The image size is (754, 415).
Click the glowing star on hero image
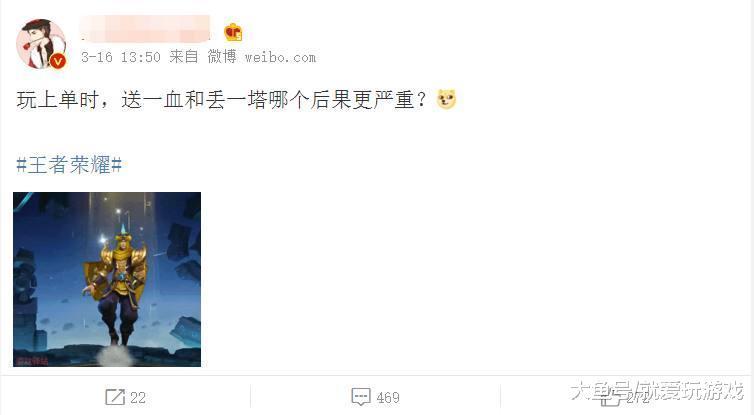pos(102,239)
